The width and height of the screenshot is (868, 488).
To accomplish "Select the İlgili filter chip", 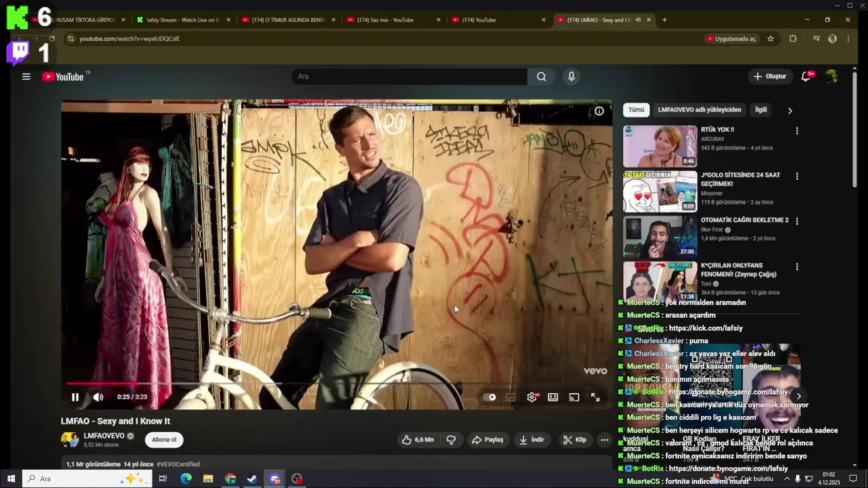I will pyautogui.click(x=761, y=110).
